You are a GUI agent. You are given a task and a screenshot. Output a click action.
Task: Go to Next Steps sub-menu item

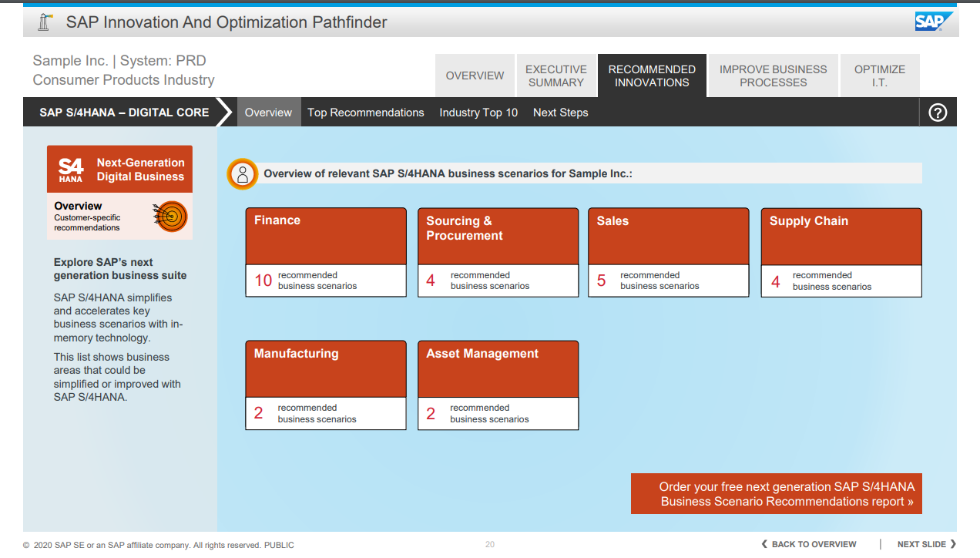click(x=561, y=113)
